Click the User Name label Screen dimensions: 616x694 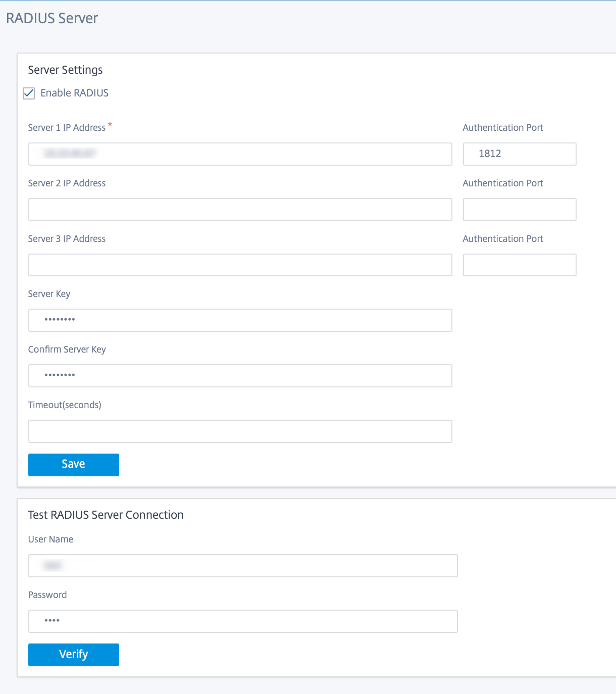tap(50, 539)
